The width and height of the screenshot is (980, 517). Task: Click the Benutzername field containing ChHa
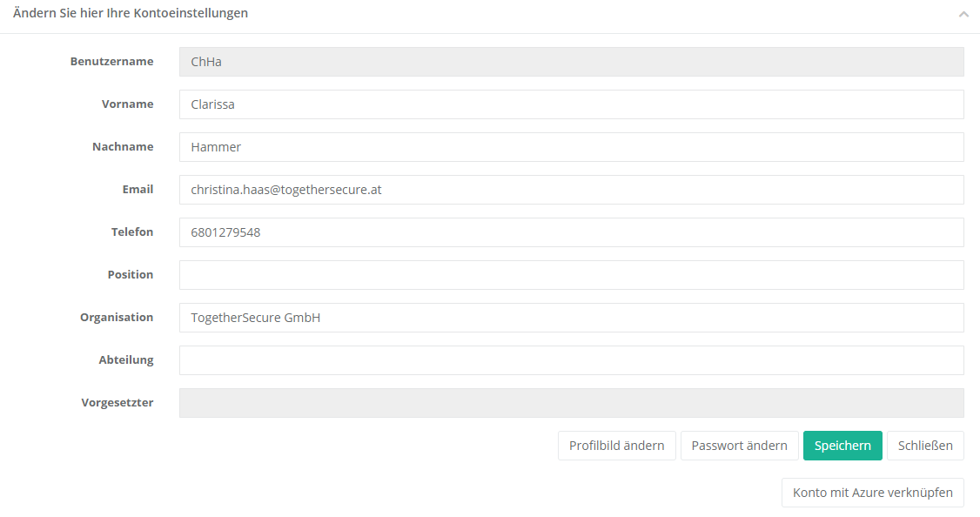pyautogui.click(x=571, y=62)
